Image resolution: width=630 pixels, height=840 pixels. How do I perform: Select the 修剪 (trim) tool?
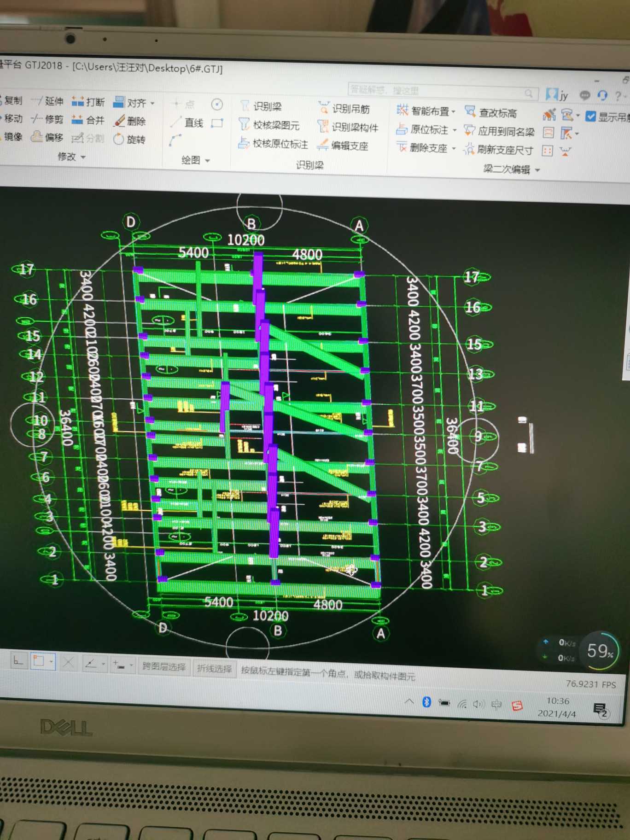pos(47,119)
